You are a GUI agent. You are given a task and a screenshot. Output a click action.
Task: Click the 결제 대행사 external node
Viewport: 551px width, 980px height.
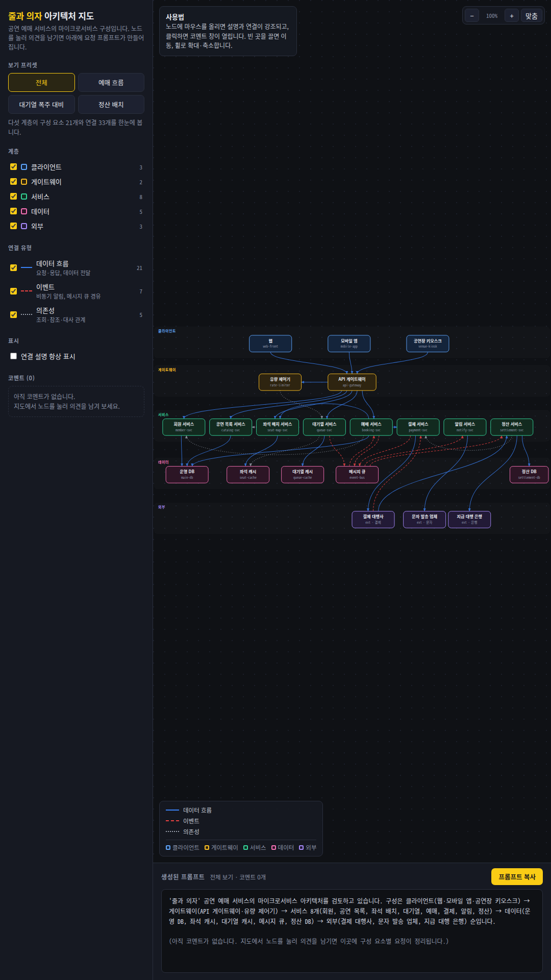point(373,519)
